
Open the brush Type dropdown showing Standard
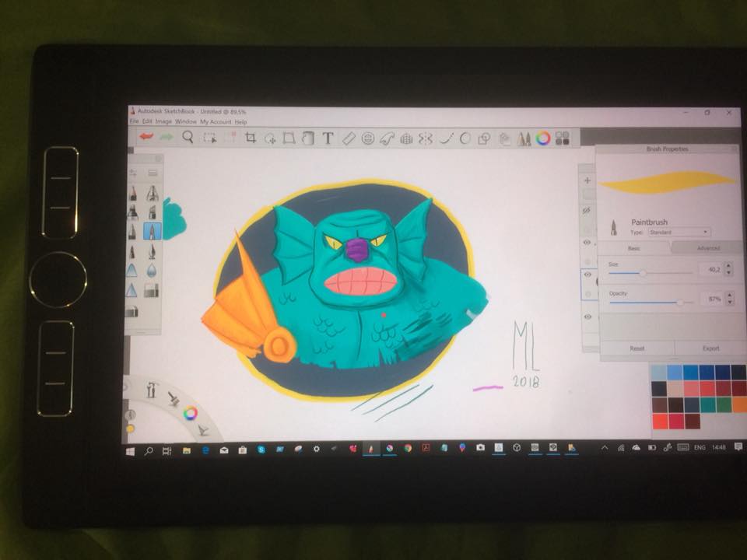pyautogui.click(x=679, y=232)
